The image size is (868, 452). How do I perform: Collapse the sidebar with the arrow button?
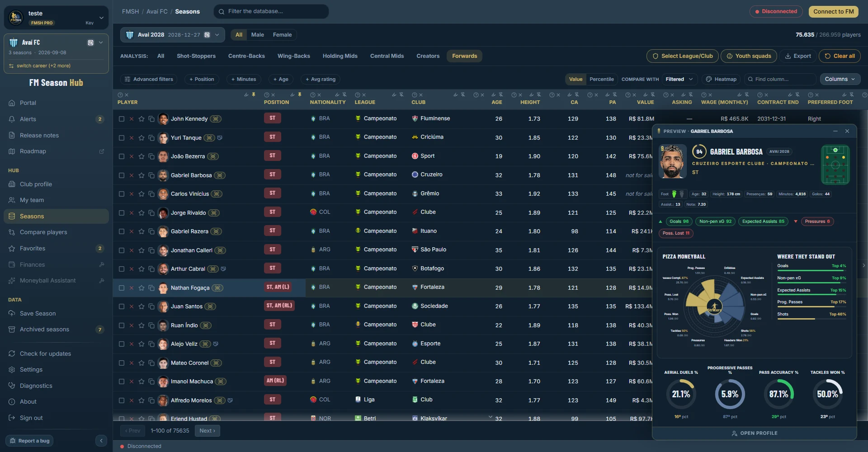pyautogui.click(x=101, y=441)
